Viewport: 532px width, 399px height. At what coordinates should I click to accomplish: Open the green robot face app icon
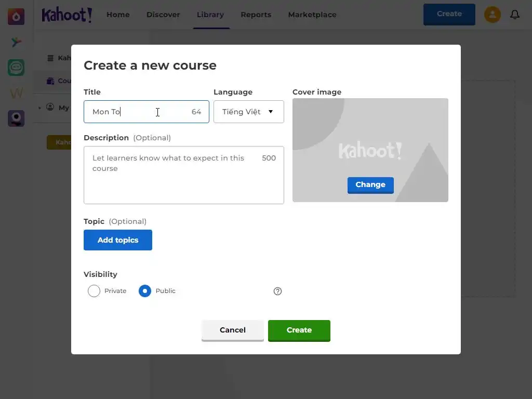pos(16,68)
